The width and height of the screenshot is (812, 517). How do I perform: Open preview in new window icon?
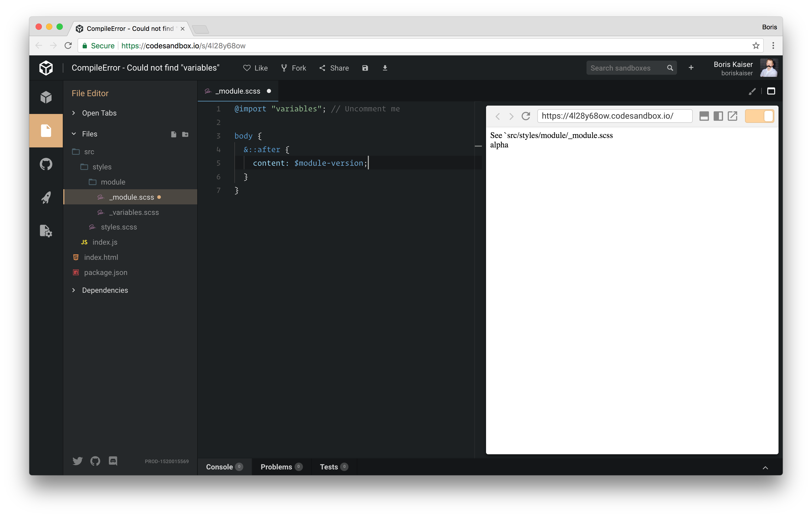[732, 116]
